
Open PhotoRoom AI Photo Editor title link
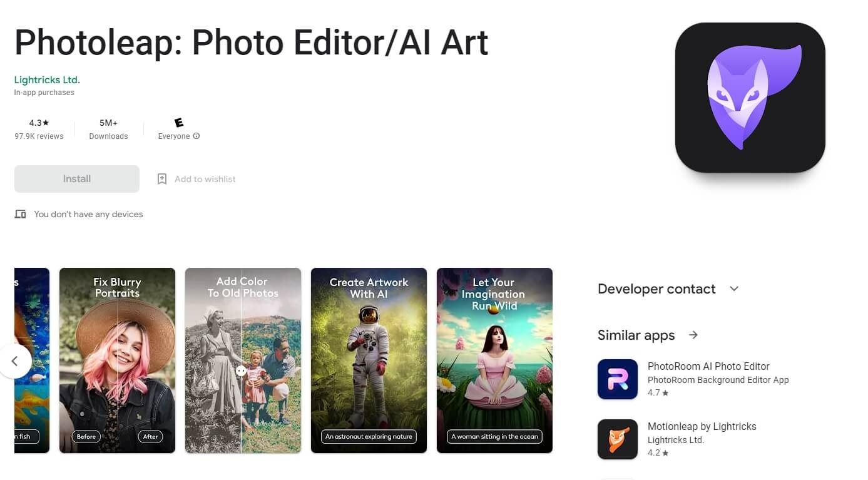click(x=708, y=366)
